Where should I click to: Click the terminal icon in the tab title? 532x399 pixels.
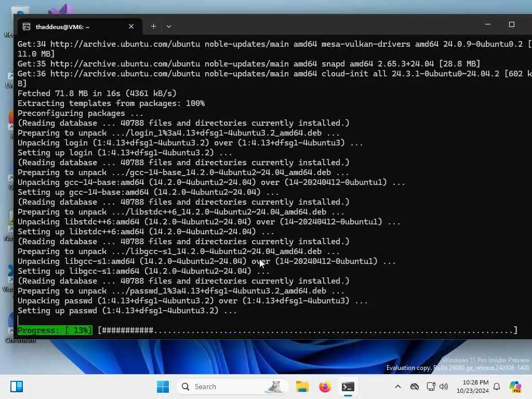click(26, 27)
